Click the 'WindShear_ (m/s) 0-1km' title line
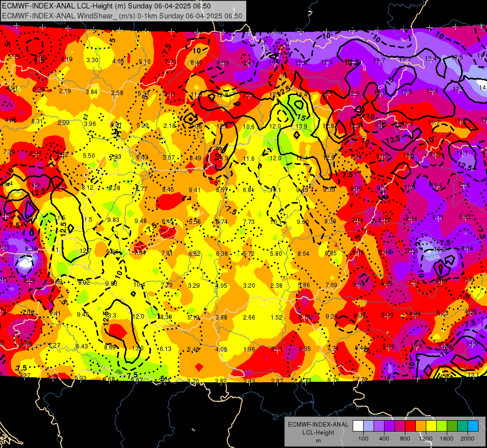This screenshot has height=448, width=487. pyautogui.click(x=122, y=16)
